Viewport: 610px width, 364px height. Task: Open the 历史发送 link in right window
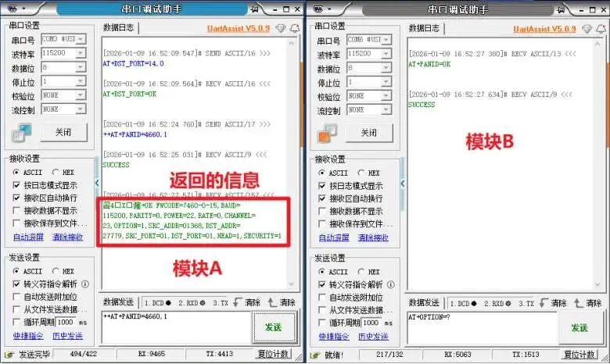coord(373,337)
